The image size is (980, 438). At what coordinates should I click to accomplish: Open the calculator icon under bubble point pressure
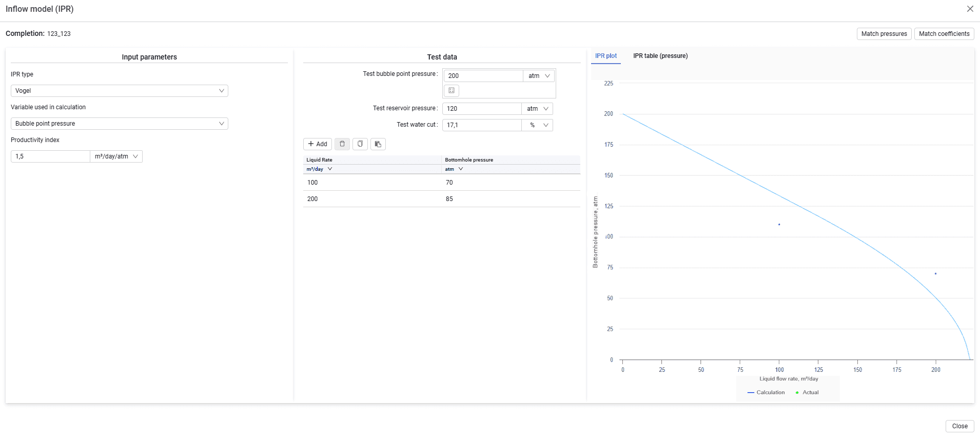coord(452,91)
